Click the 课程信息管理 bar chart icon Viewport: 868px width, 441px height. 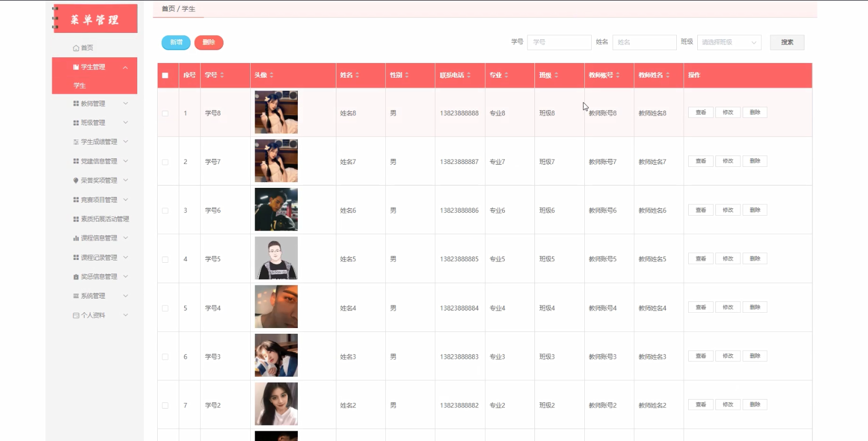click(76, 238)
